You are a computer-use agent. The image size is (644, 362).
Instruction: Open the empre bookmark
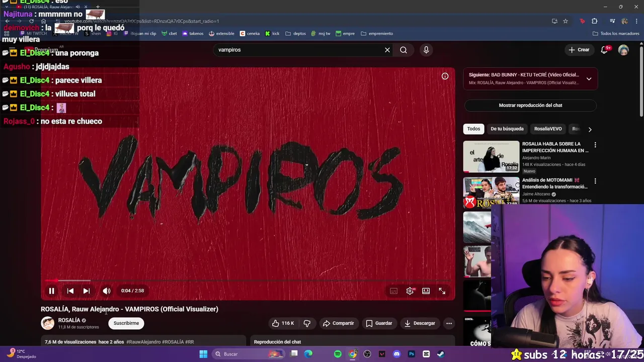pos(345,34)
